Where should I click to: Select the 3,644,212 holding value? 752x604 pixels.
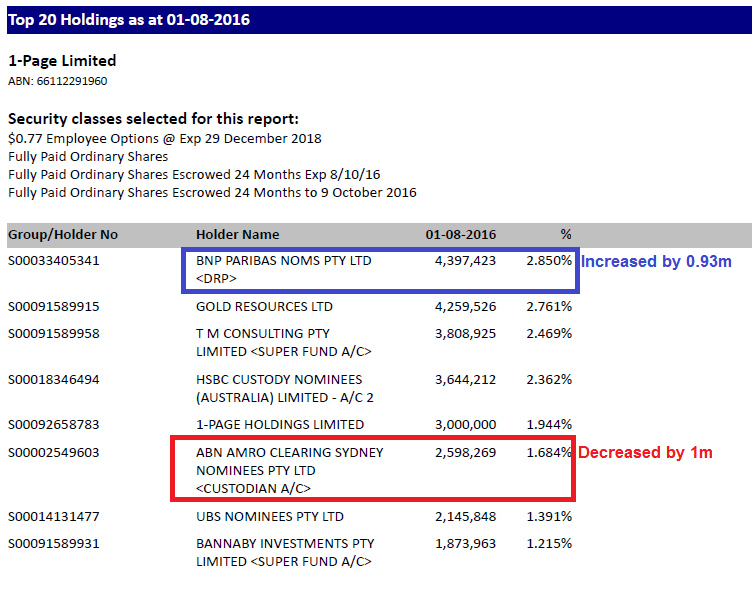pyautogui.click(x=465, y=380)
